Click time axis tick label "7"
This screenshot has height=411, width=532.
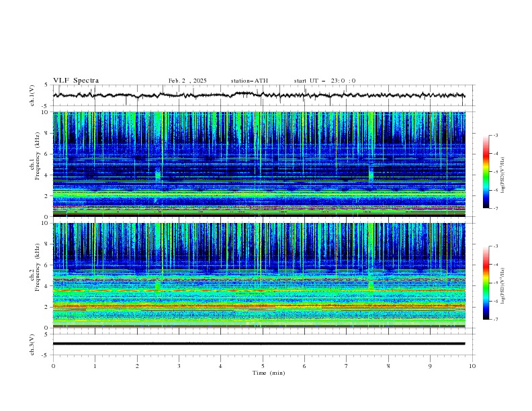tap(347, 366)
